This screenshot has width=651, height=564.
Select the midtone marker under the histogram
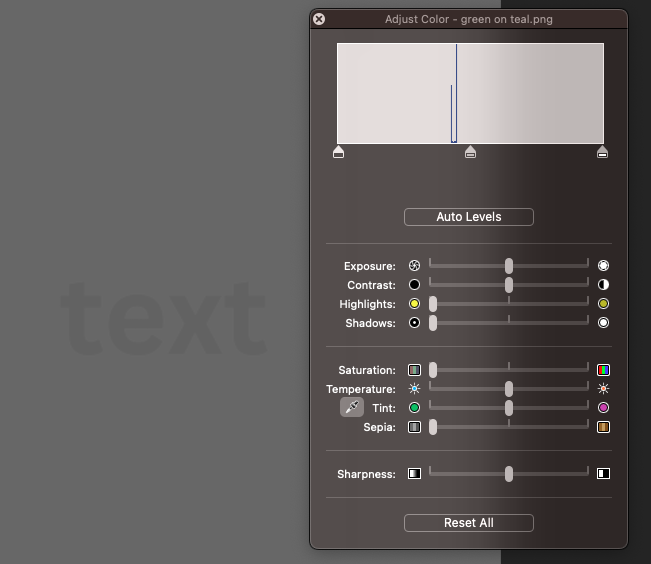470,152
